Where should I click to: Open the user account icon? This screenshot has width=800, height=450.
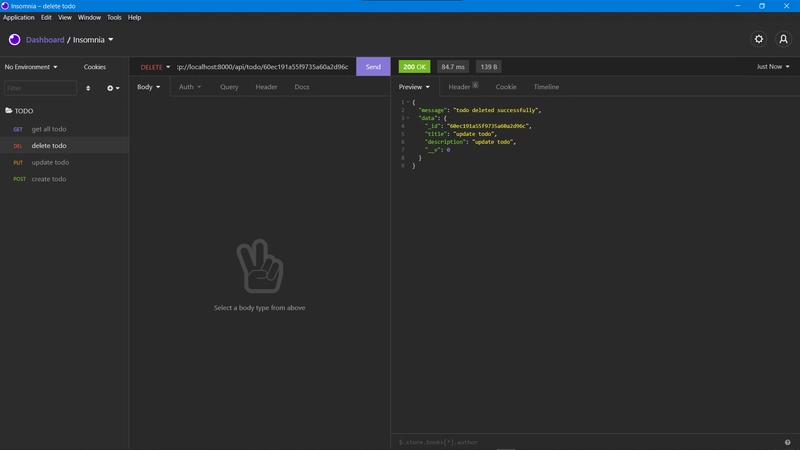pos(783,39)
